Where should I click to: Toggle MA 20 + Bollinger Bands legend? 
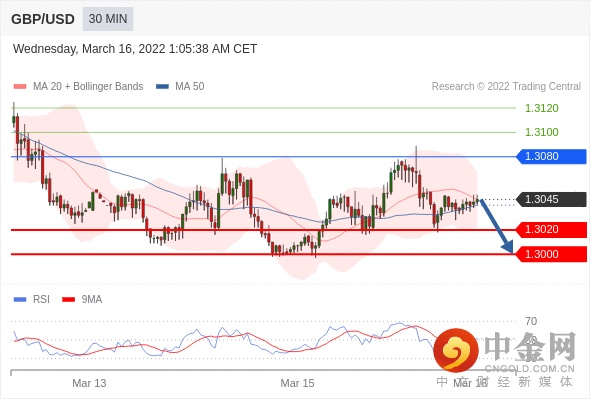click(78, 87)
